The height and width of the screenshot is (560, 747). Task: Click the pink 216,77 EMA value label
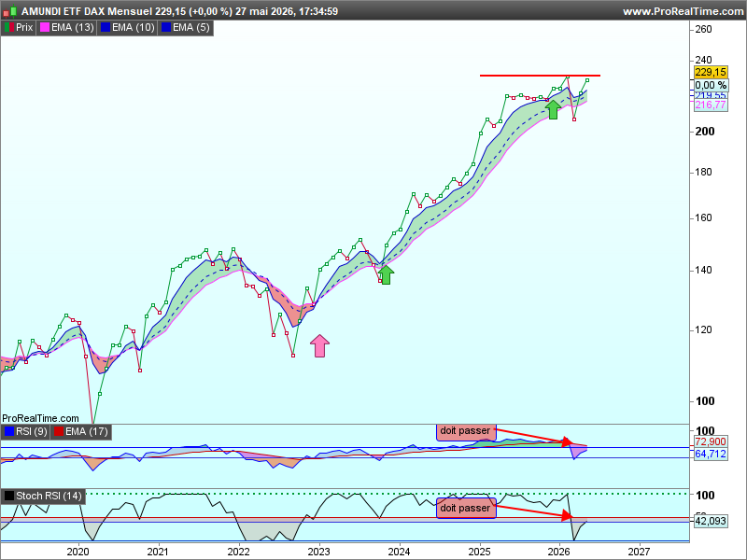tap(711, 105)
